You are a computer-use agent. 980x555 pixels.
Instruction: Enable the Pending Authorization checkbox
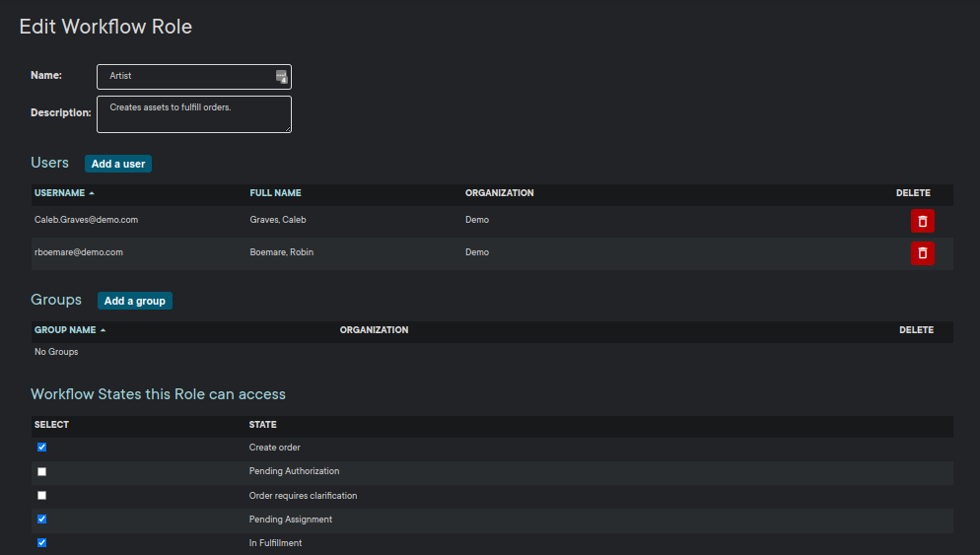41,471
